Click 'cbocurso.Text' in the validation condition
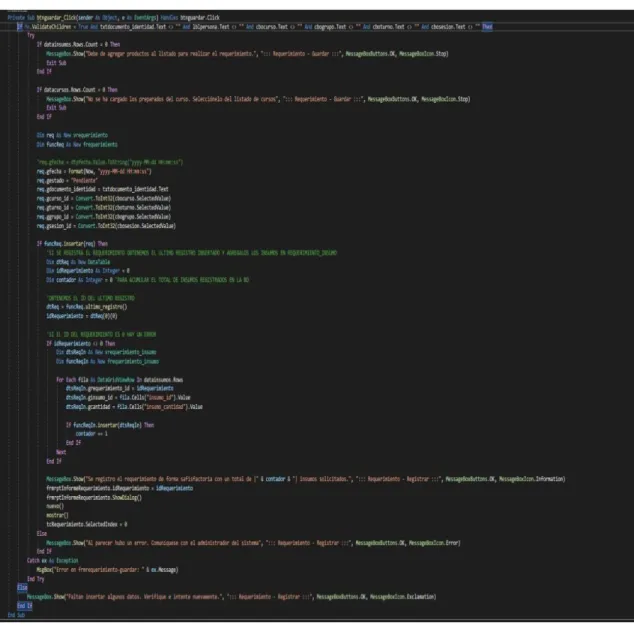The width and height of the screenshot is (634, 626). tap(272, 27)
